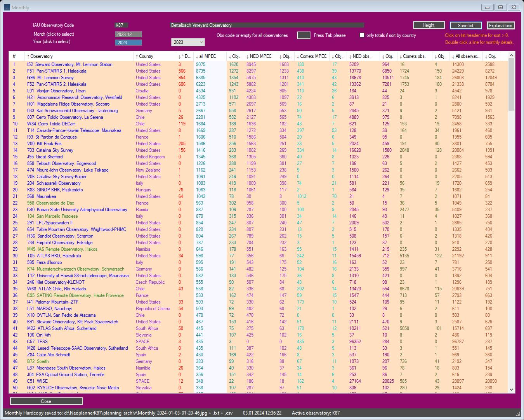524x420 pixels.
Task: Click the vertical scrollbar thumb
Action: pyautogui.click(x=511, y=85)
